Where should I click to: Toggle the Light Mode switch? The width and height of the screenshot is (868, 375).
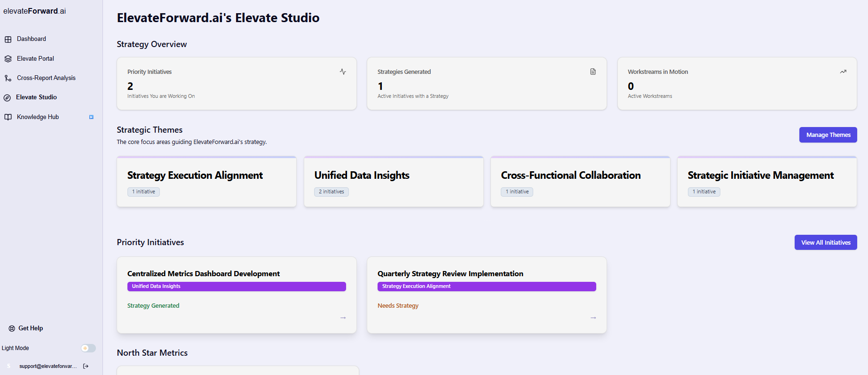(x=88, y=348)
